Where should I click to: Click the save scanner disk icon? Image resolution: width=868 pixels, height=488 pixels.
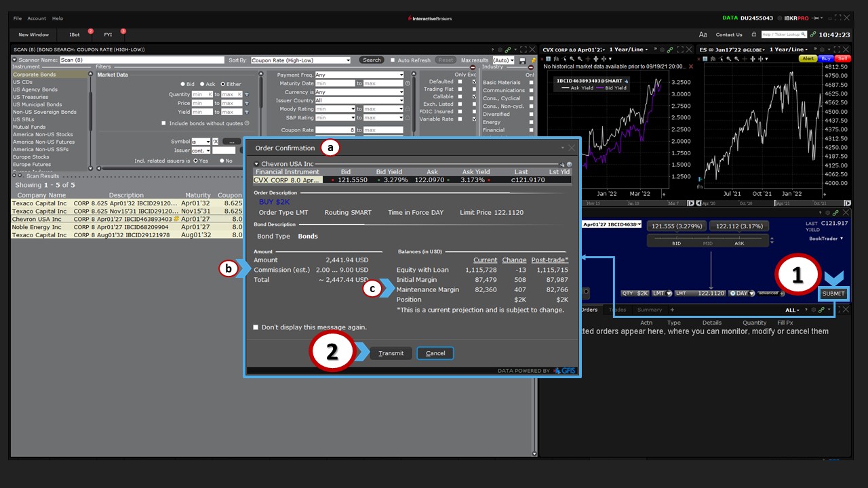tap(521, 60)
